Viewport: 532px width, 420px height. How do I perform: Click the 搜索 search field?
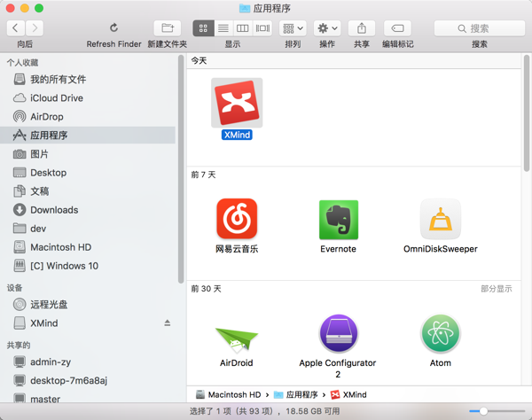(x=480, y=28)
